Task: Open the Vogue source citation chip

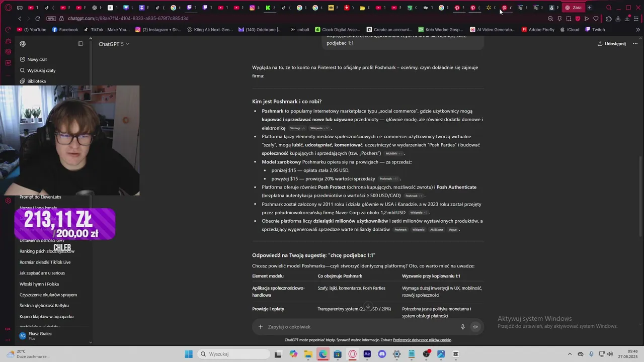Action: (453, 230)
